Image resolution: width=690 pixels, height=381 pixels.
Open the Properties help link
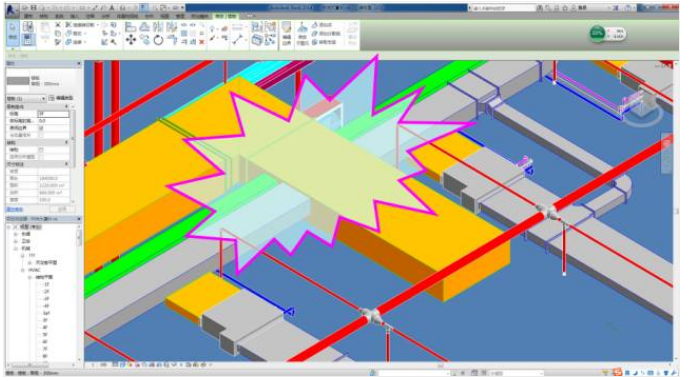click(15, 209)
